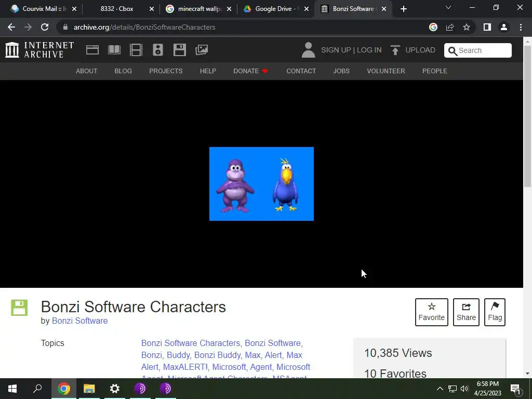Screen dimensions: 532x399
Task: Open File Explorer from the taskbar
Action: coord(89,389)
